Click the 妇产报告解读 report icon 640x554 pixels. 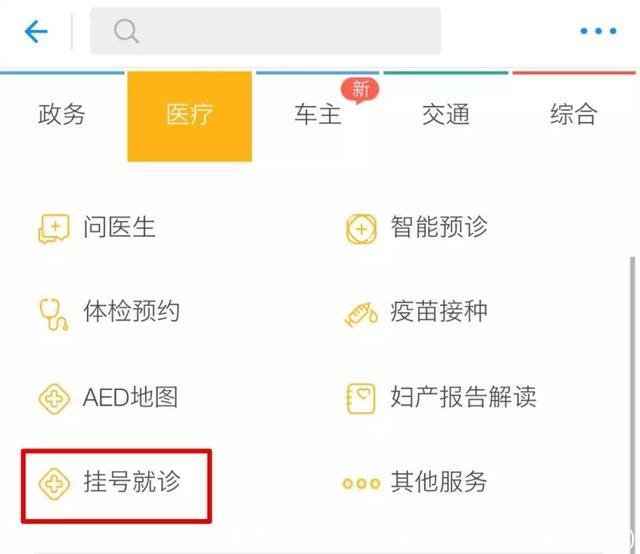pyautogui.click(x=360, y=398)
